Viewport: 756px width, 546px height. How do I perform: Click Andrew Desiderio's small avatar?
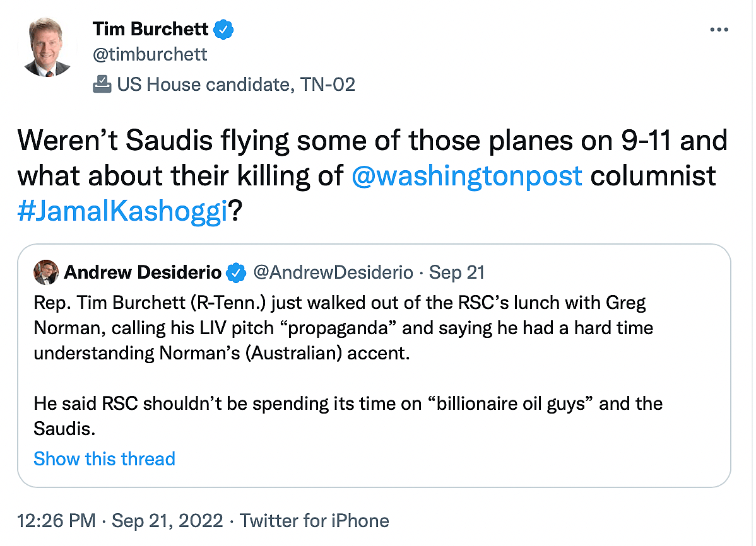tap(46, 272)
